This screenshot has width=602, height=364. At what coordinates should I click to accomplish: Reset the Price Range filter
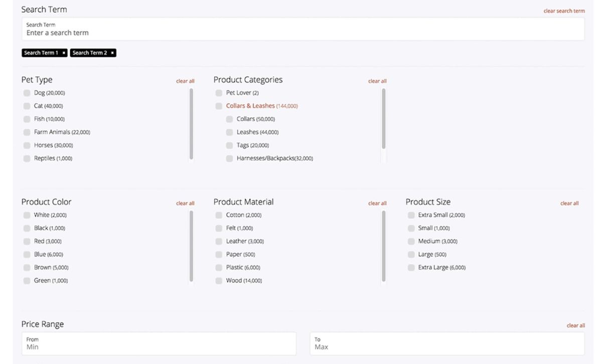point(575,325)
